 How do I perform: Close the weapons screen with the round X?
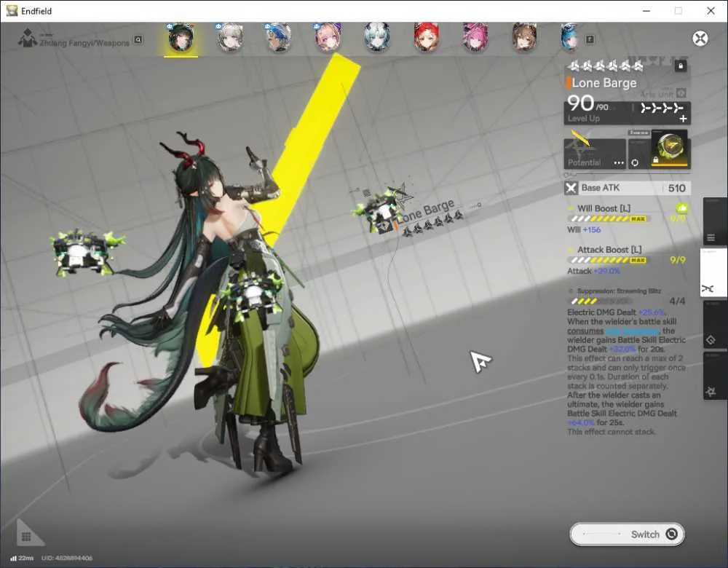pyautogui.click(x=700, y=38)
